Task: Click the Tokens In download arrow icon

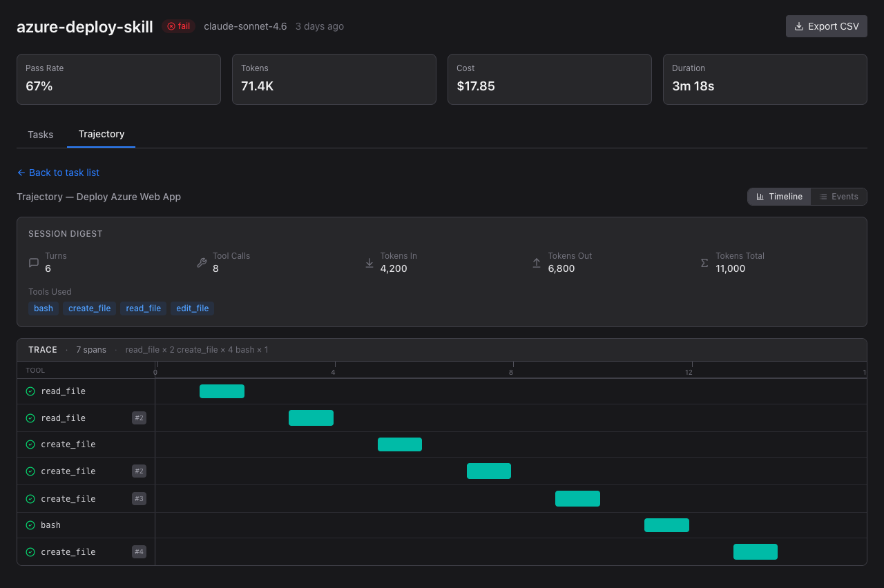Action: tap(369, 262)
